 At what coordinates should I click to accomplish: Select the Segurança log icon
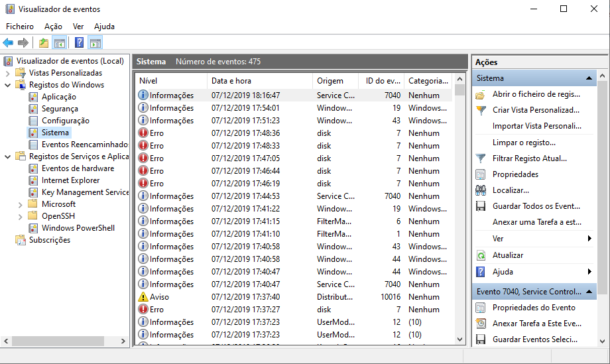34,109
